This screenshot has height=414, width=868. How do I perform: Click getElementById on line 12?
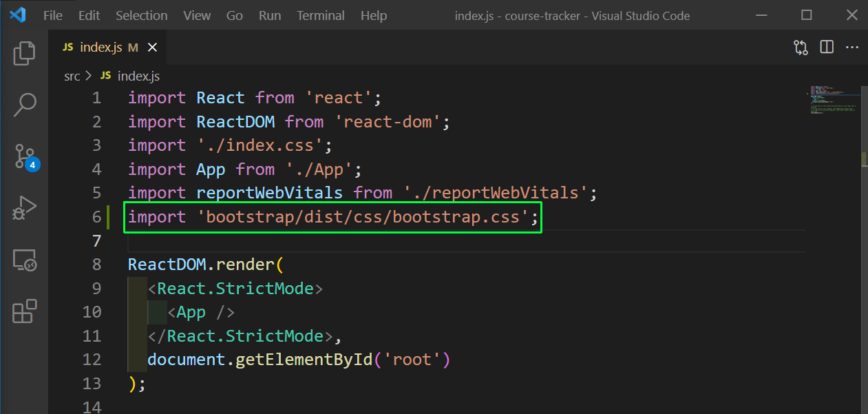(304, 360)
